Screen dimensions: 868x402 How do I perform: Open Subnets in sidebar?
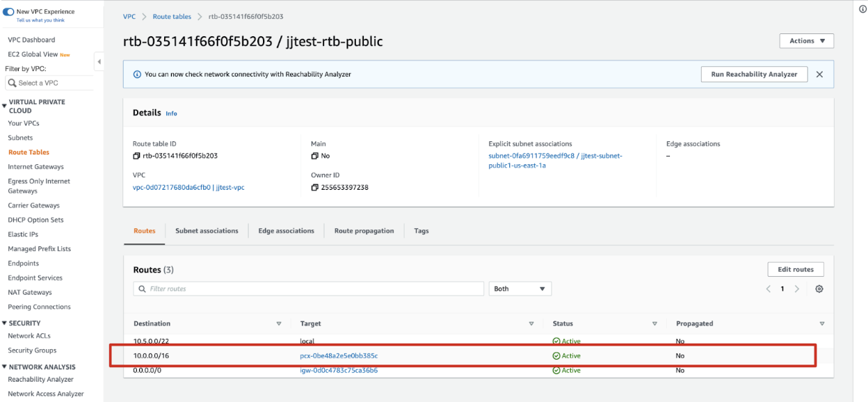pyautogui.click(x=20, y=138)
